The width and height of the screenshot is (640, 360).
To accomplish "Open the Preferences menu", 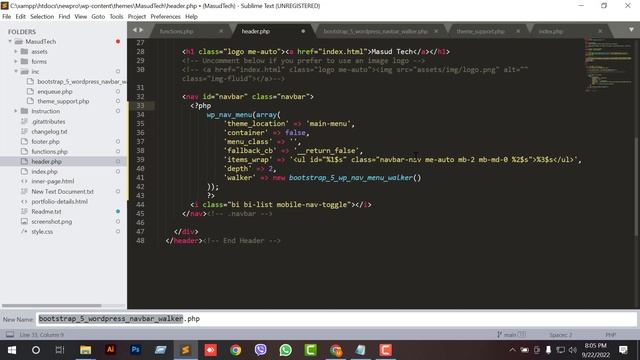I will [x=165, y=17].
